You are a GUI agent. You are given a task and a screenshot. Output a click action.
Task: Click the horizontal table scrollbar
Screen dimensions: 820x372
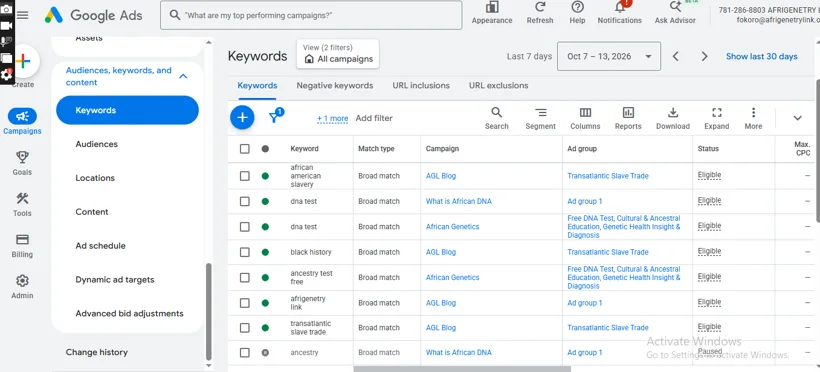[x=462, y=369]
